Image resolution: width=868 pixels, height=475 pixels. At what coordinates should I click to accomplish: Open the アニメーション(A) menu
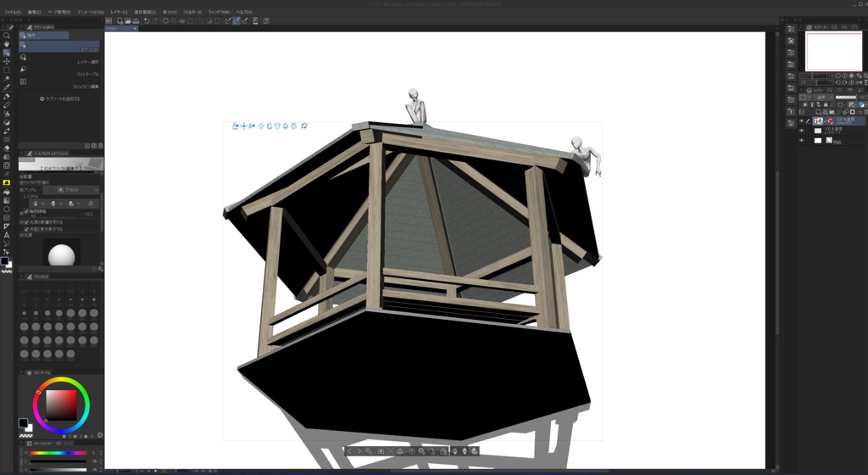[90, 12]
